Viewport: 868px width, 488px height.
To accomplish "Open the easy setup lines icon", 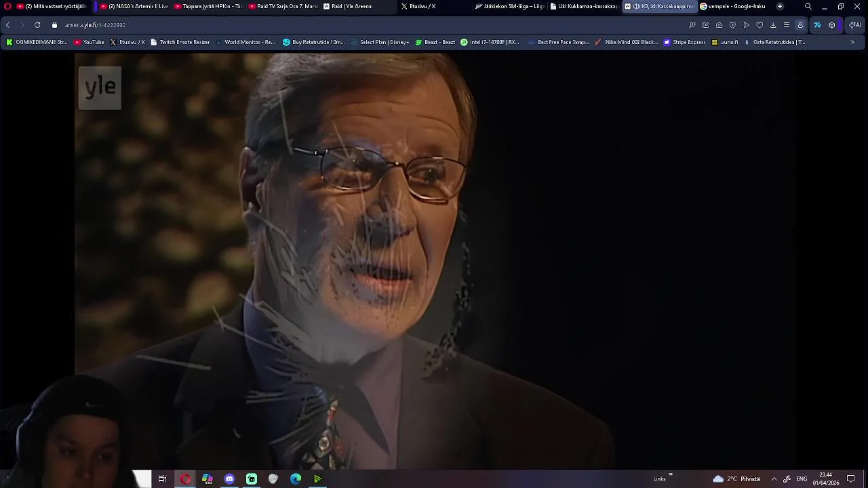I will tap(787, 25).
